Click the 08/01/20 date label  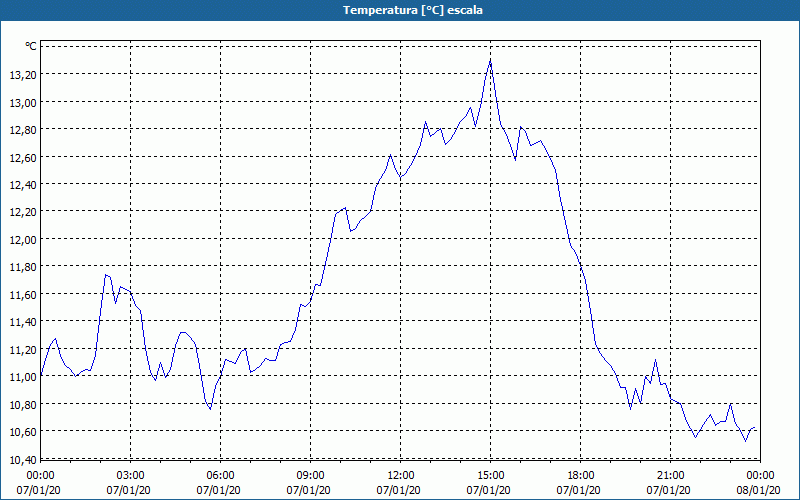pyautogui.click(x=758, y=490)
